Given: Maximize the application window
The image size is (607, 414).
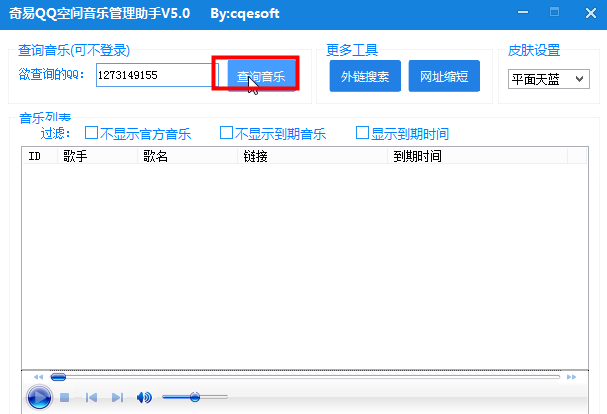Looking at the screenshot, I should pyautogui.click(x=554, y=12).
